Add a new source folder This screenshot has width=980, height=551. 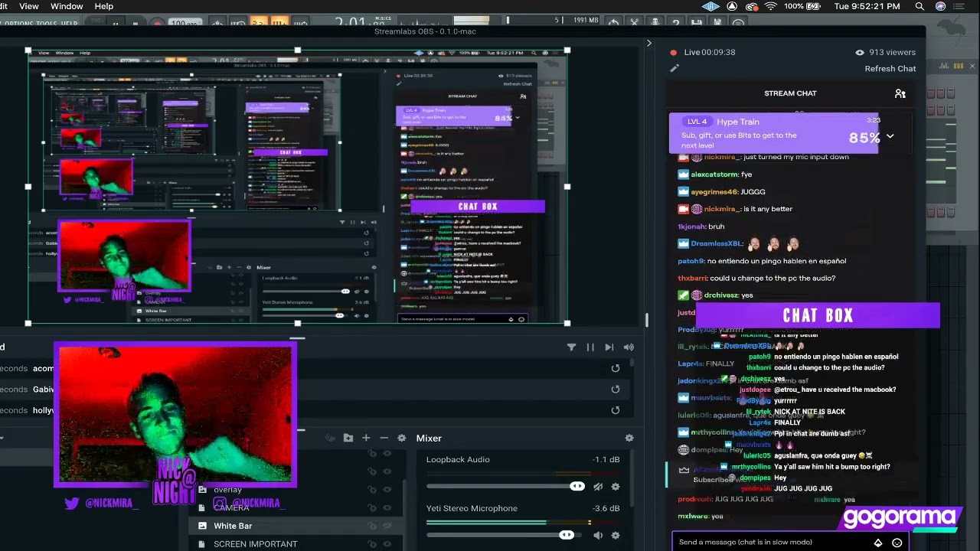click(x=348, y=438)
